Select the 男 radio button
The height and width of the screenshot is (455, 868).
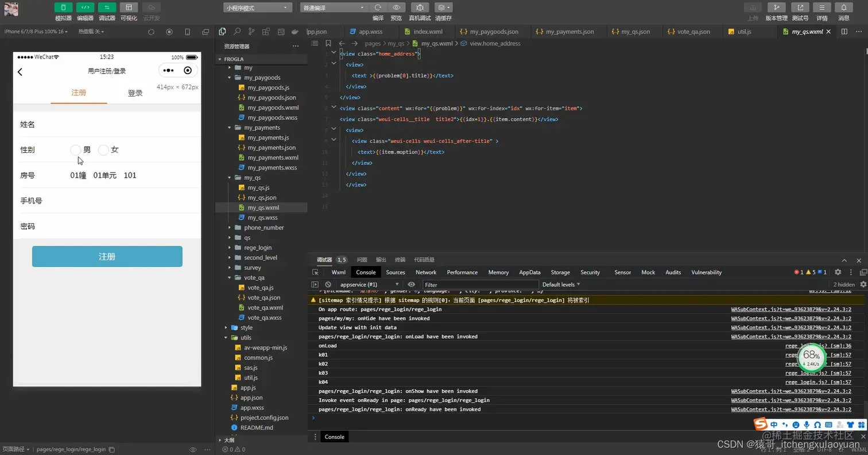(75, 150)
